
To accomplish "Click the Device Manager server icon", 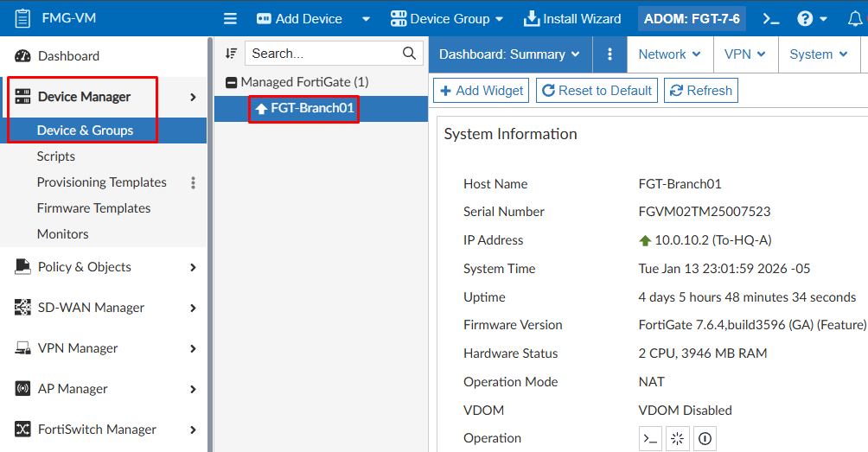I will click(22, 96).
